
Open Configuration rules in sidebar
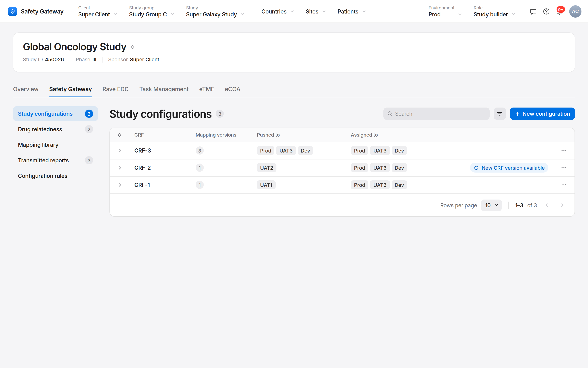pos(55,176)
